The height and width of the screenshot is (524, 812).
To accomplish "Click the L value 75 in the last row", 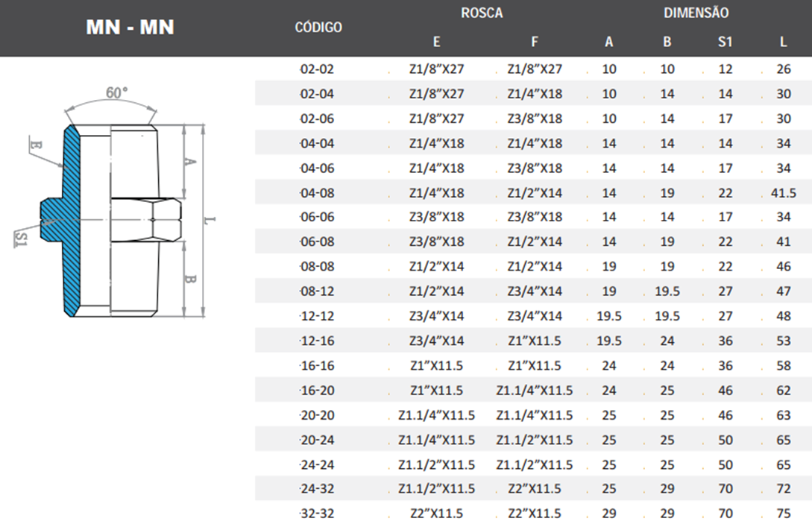I will pos(783,514).
